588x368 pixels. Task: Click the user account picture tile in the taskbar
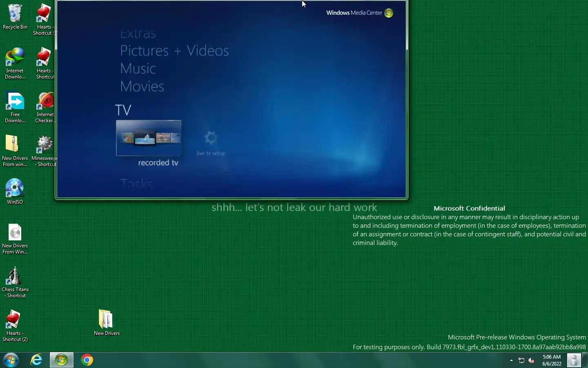(x=574, y=360)
